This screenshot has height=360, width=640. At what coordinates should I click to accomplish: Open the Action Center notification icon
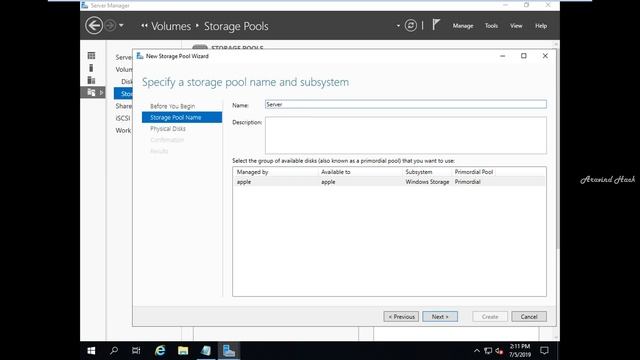[544, 351]
